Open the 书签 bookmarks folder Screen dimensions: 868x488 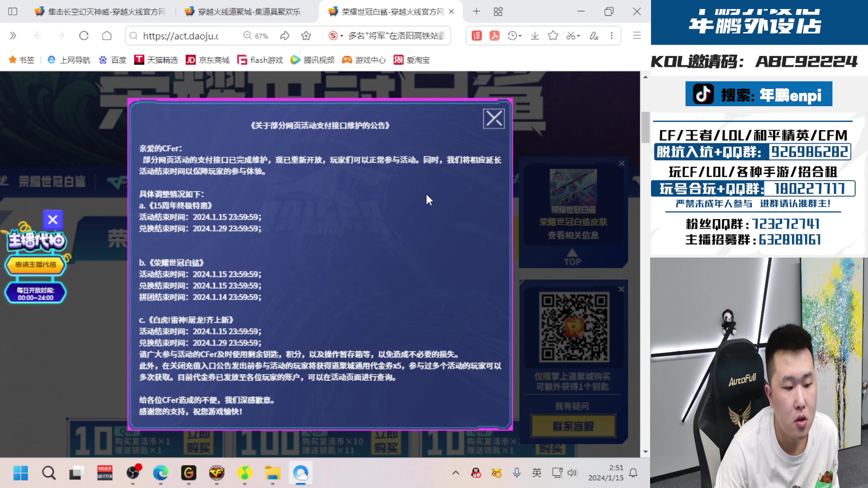pos(22,60)
